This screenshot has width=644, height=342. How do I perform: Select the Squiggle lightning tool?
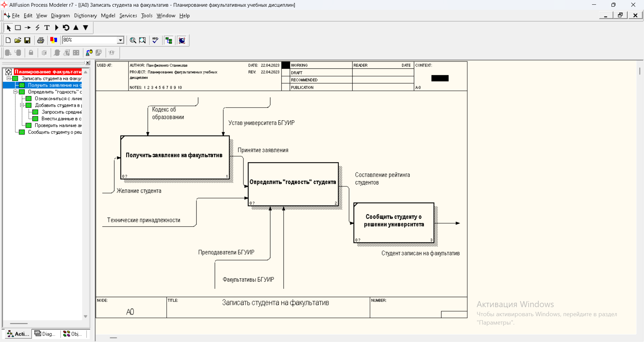[38, 28]
